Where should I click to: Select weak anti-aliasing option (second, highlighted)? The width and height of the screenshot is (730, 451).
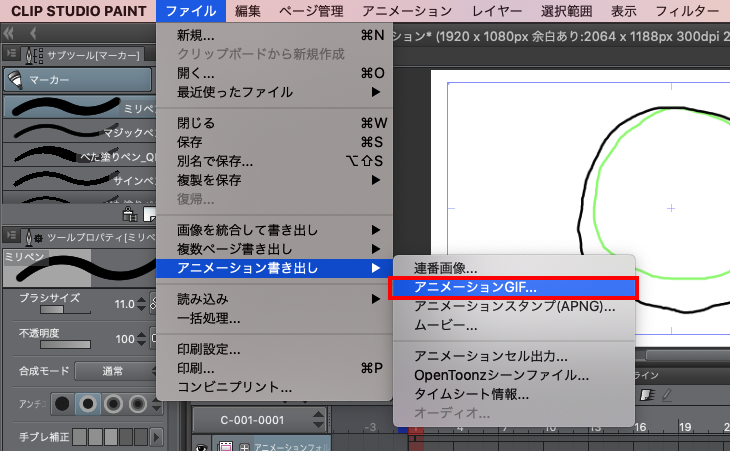pos(88,404)
